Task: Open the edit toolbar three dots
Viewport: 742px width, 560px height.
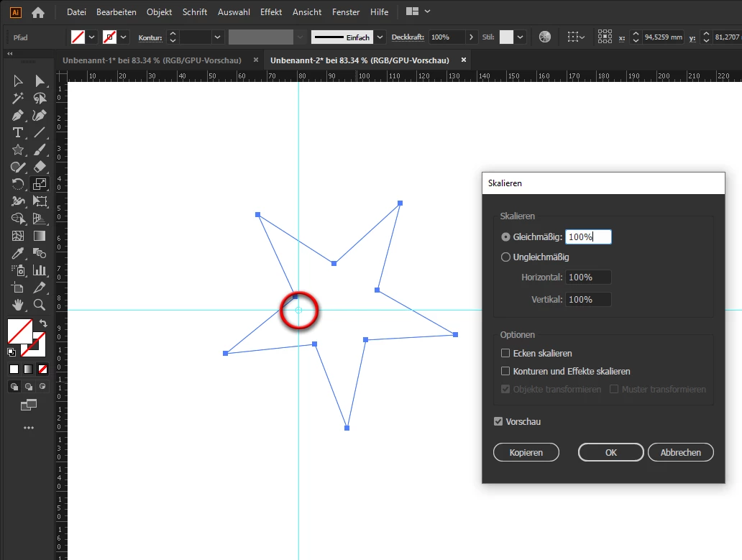Action: click(x=29, y=428)
